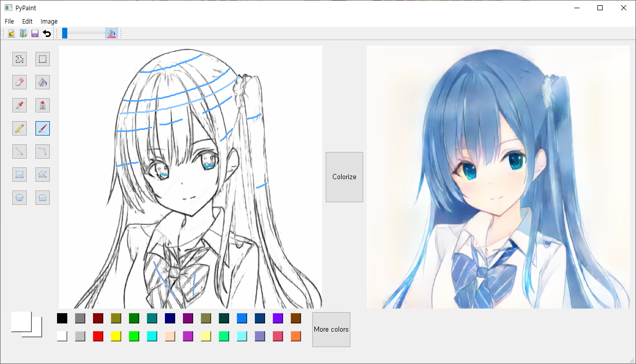Screen dimensions: 636x364
Task: Choose the magenta swatch in bottom row
Action: [188, 336]
